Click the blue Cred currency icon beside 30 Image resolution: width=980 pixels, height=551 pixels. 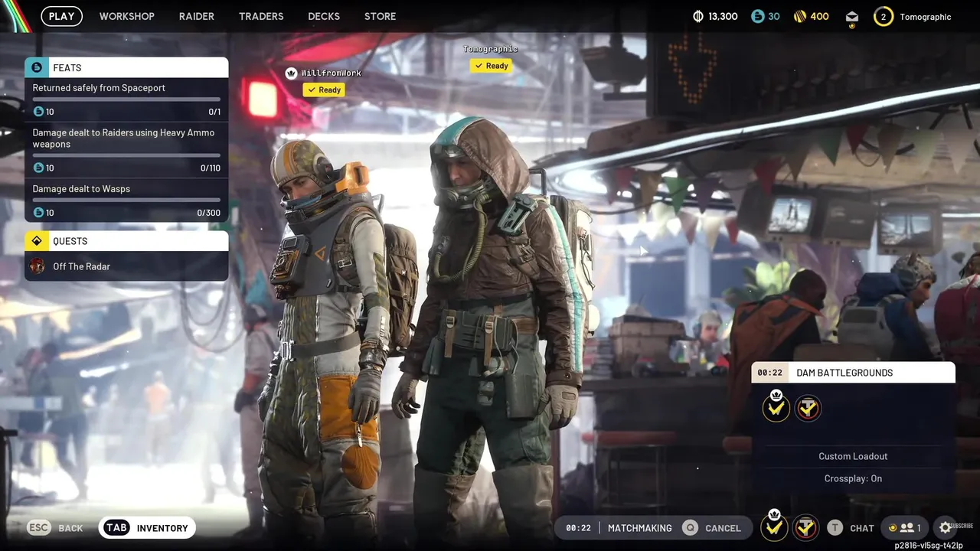757,16
